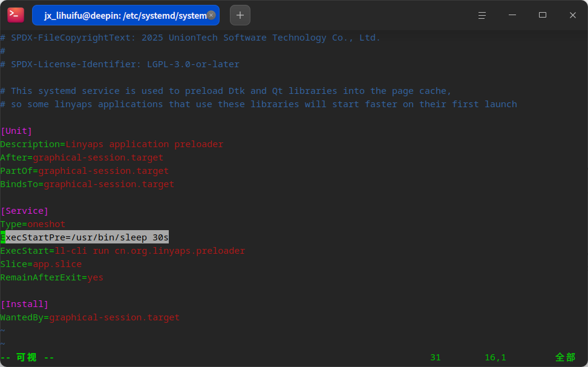Click the [Unit] section header
This screenshot has height=367, width=588.
[x=16, y=131]
